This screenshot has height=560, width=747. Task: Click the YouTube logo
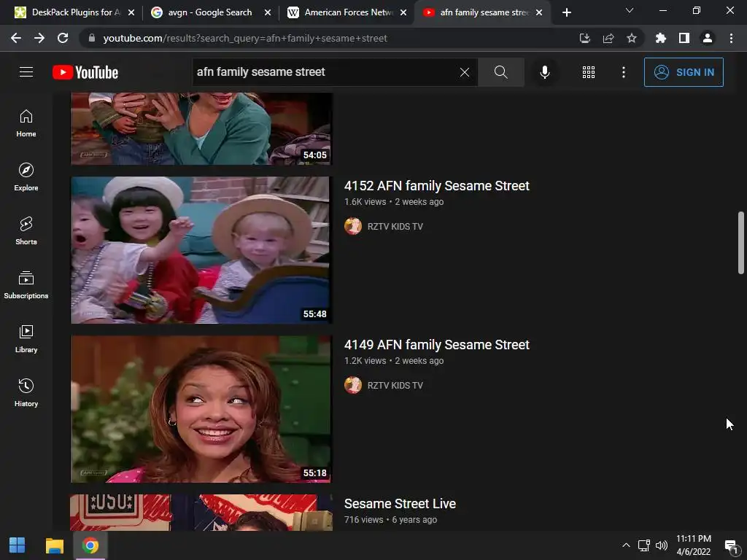[x=85, y=72]
